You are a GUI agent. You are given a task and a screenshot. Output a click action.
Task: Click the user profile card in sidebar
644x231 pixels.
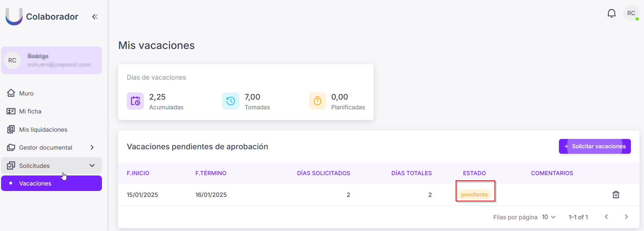pos(52,60)
